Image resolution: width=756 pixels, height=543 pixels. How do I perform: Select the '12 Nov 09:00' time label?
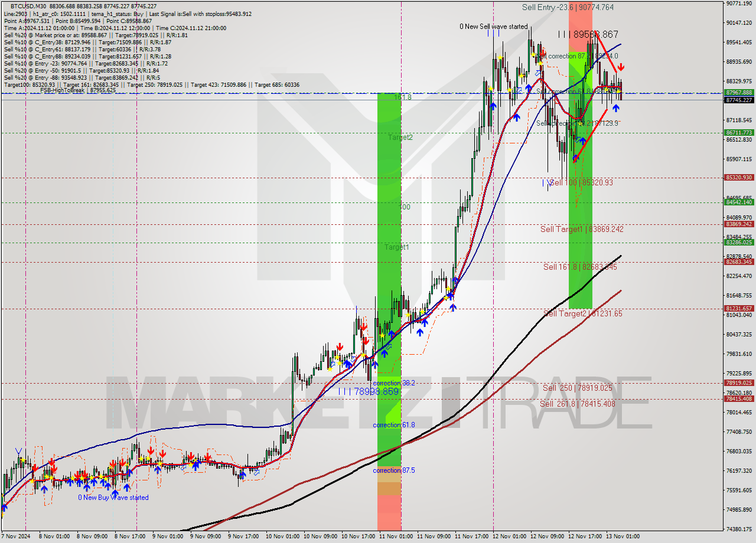(x=546, y=537)
